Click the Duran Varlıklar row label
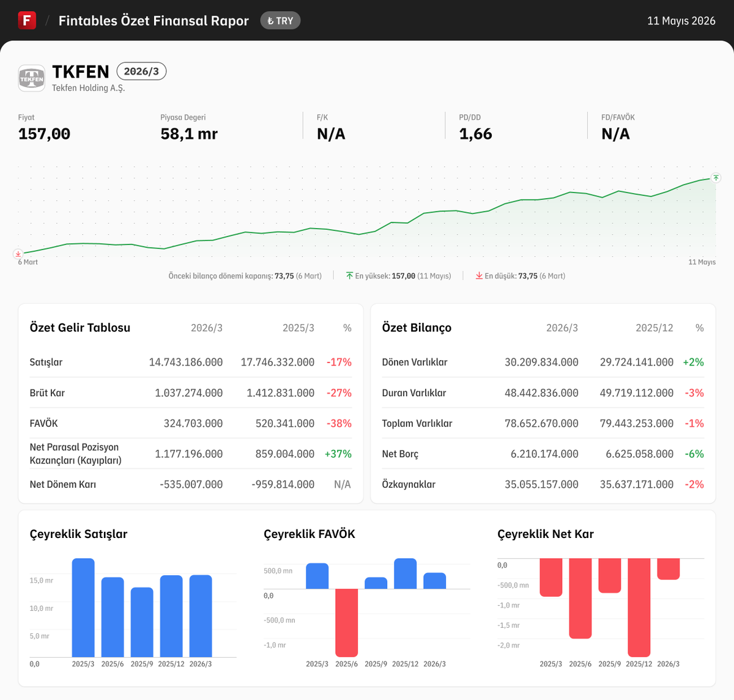The width and height of the screenshot is (734, 700). tap(414, 392)
